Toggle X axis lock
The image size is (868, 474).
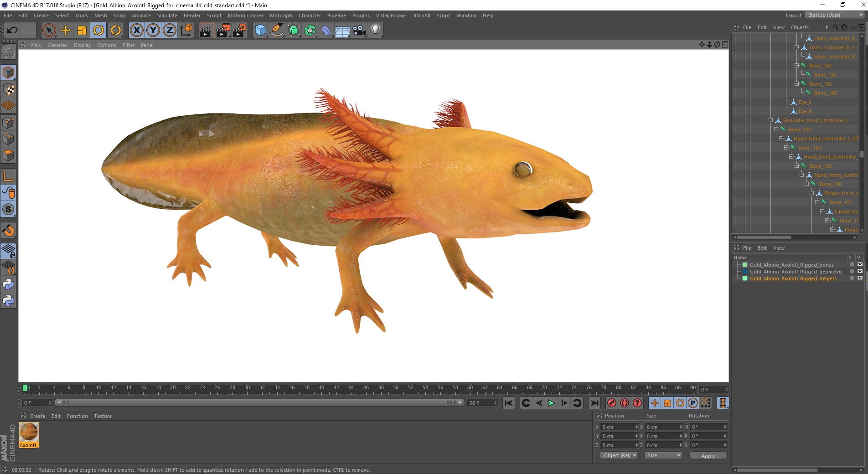136,31
